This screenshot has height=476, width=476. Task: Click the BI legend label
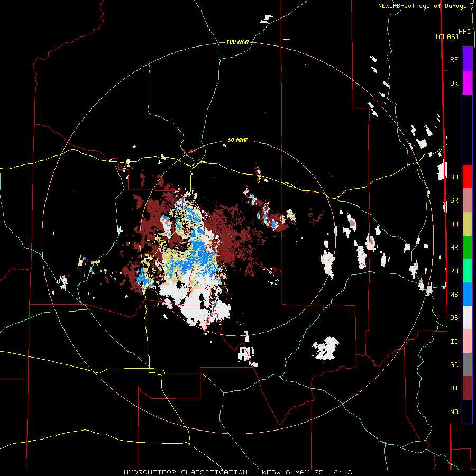(x=454, y=388)
